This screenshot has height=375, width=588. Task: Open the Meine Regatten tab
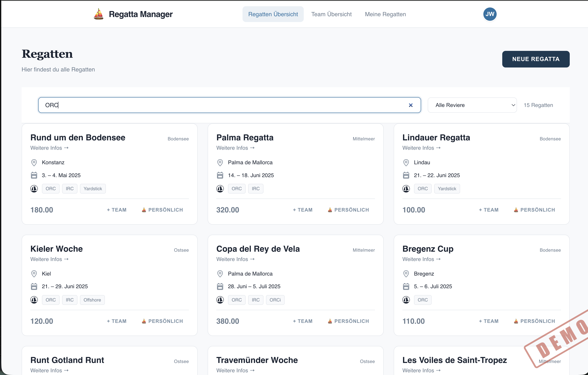[x=385, y=14]
